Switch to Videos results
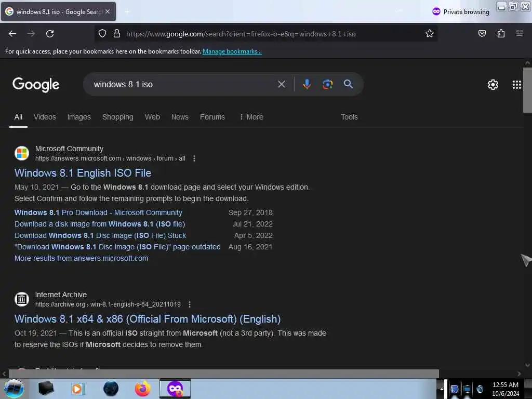Screen dimensions: 532x399 coord(45,117)
